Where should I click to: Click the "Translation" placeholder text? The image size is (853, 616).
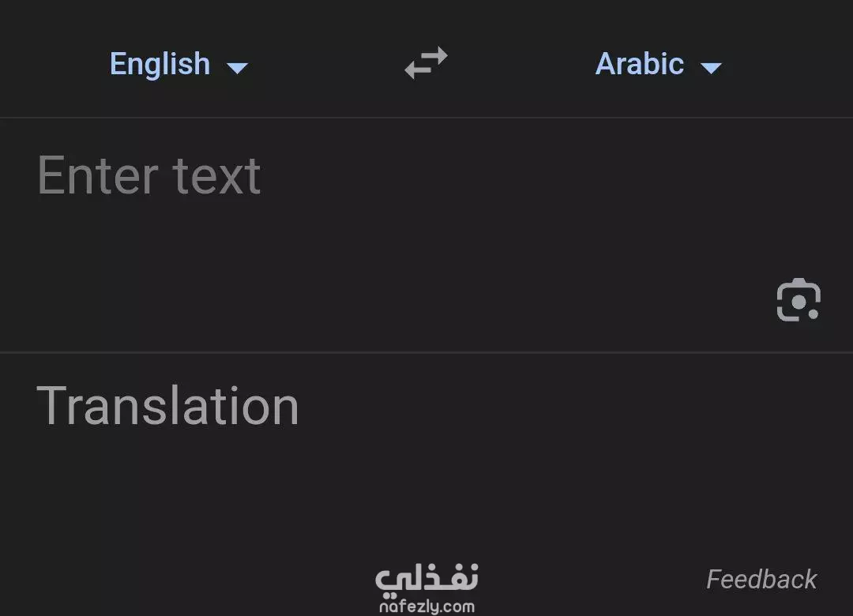167,406
